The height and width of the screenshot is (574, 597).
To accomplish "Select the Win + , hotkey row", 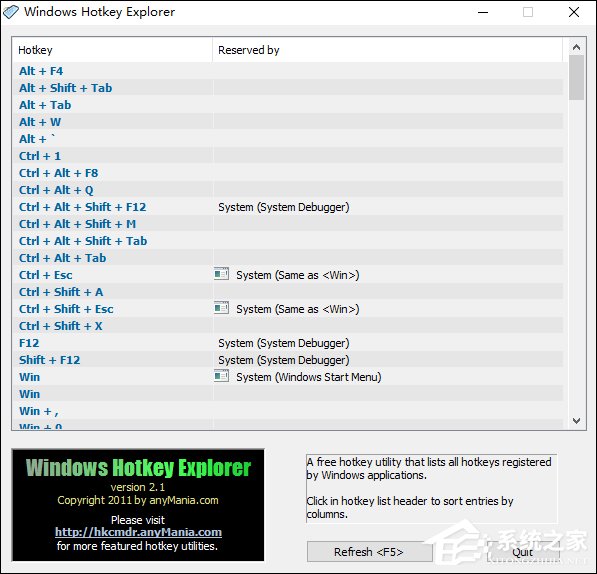I will click(x=287, y=411).
